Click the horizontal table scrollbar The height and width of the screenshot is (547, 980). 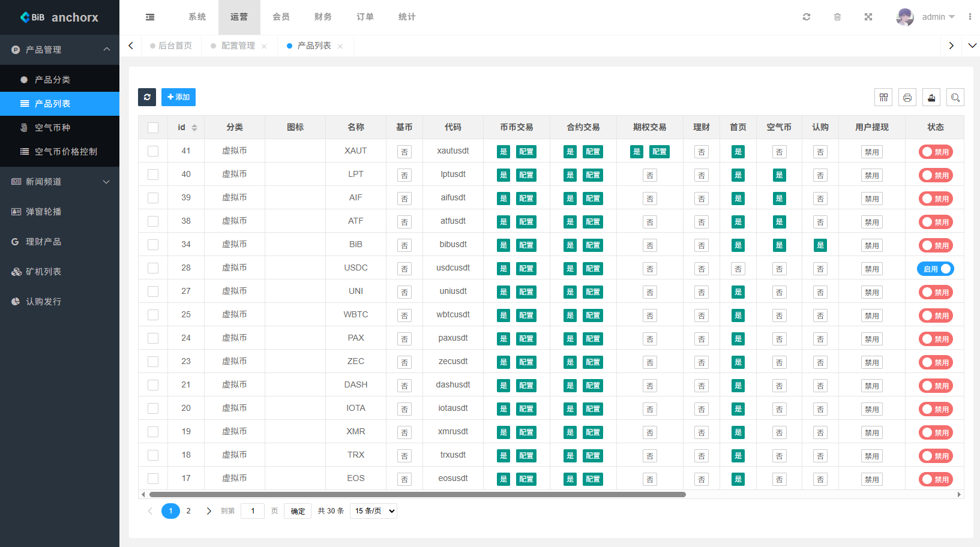pos(417,495)
